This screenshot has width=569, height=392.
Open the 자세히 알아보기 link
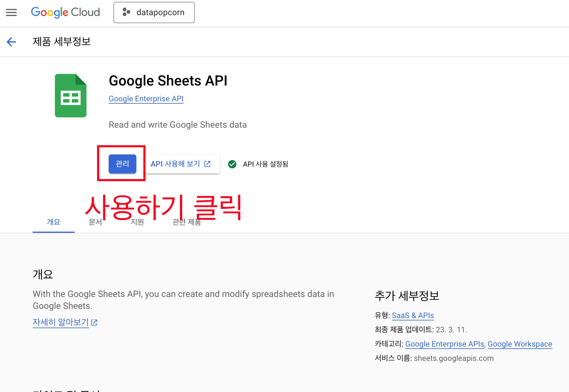61,322
